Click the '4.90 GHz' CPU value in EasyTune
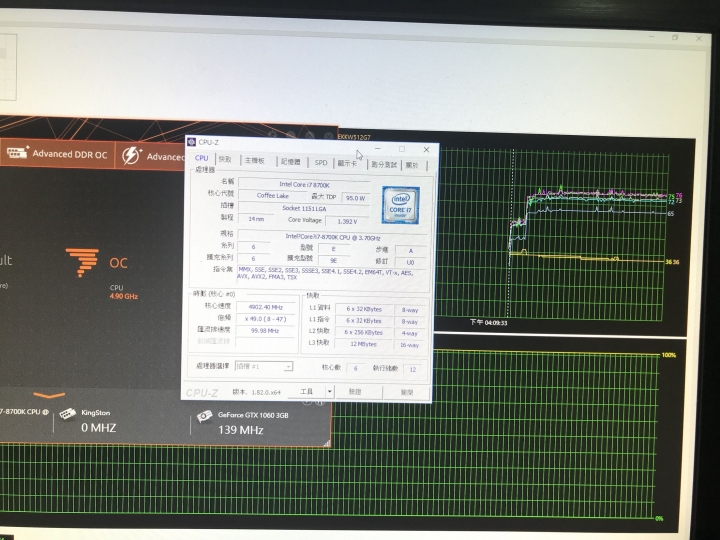Image resolution: width=720 pixels, height=540 pixels. point(124,296)
